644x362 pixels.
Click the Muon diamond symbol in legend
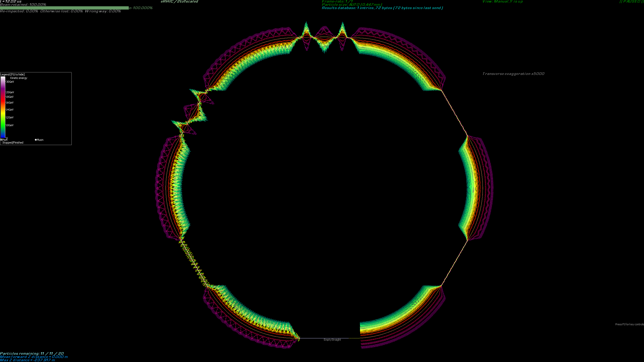click(x=36, y=140)
